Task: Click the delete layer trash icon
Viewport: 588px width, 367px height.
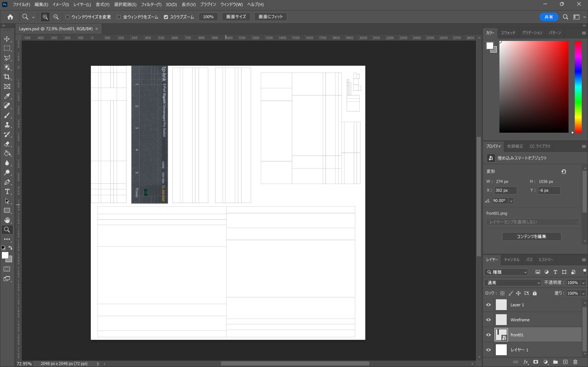Action: coord(575,362)
